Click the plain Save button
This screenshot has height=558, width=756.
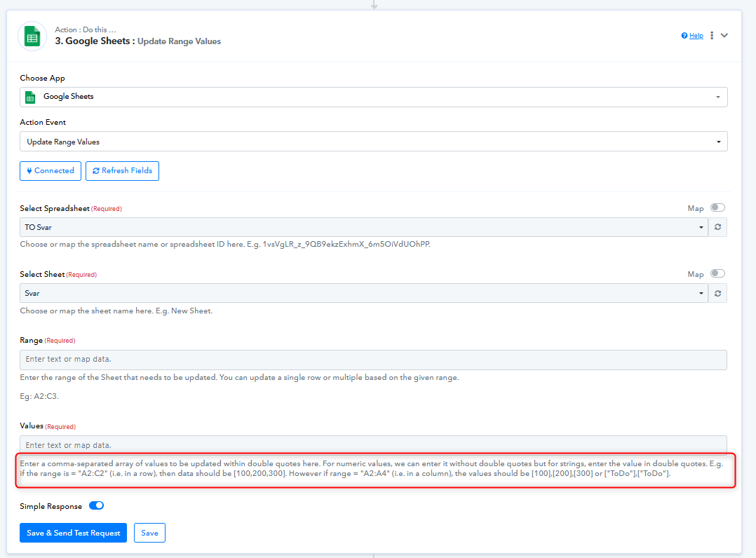click(149, 533)
